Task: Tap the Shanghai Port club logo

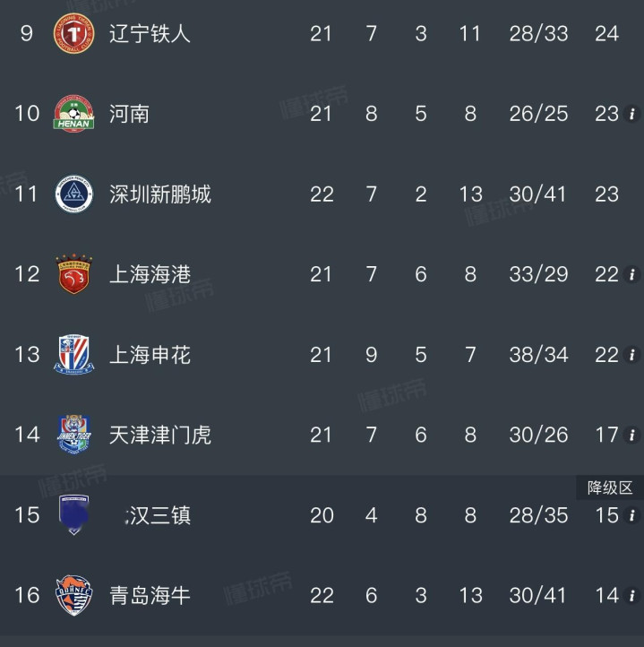Action: click(73, 274)
